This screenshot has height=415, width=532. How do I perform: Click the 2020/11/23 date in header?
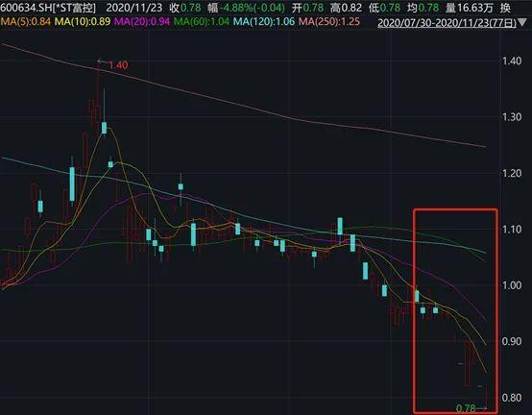[x=134, y=8]
